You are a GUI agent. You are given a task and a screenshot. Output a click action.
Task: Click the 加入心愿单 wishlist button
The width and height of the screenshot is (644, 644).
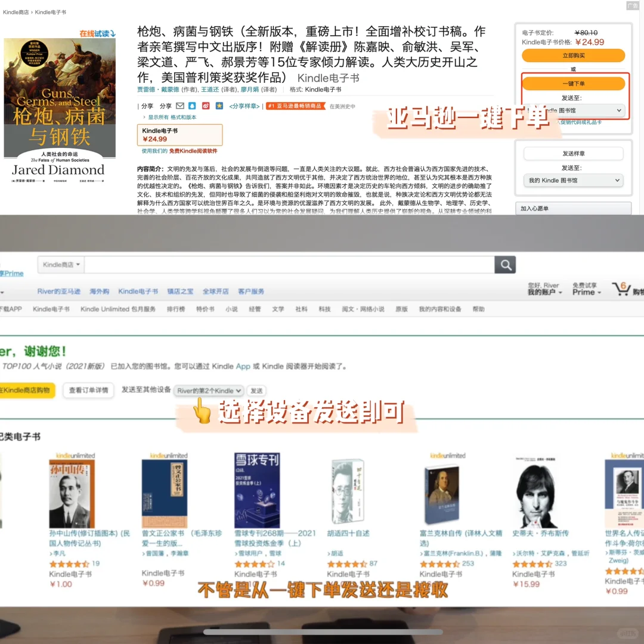(x=574, y=208)
